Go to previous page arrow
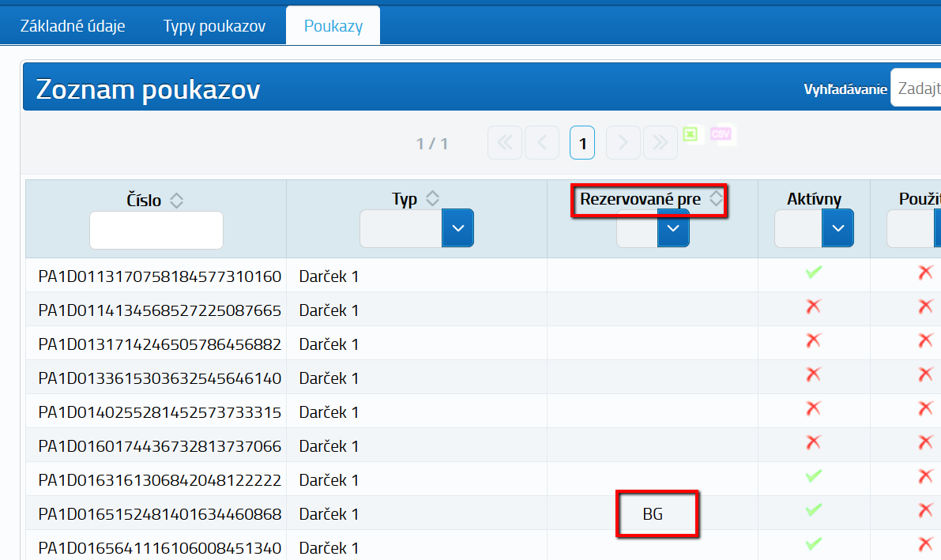The width and height of the screenshot is (941, 560). pos(542,143)
